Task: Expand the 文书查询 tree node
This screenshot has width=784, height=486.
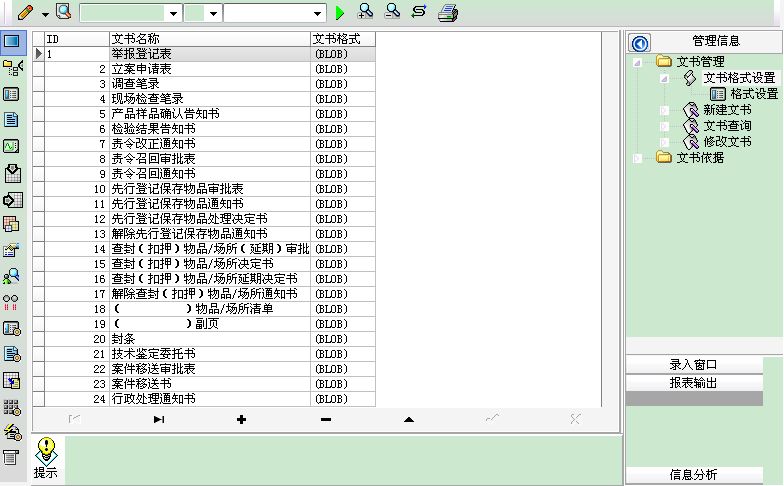Action: pos(664,126)
